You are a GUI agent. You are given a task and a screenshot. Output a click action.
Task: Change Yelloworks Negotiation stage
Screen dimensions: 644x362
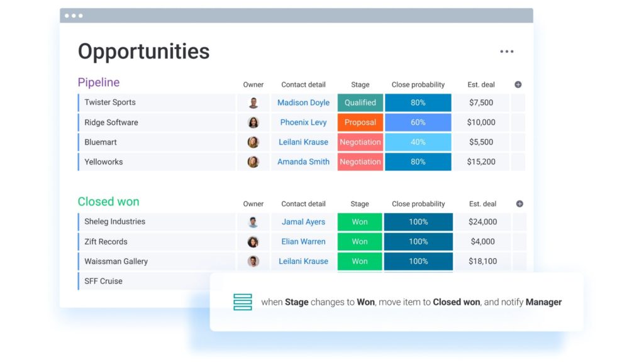tap(360, 162)
